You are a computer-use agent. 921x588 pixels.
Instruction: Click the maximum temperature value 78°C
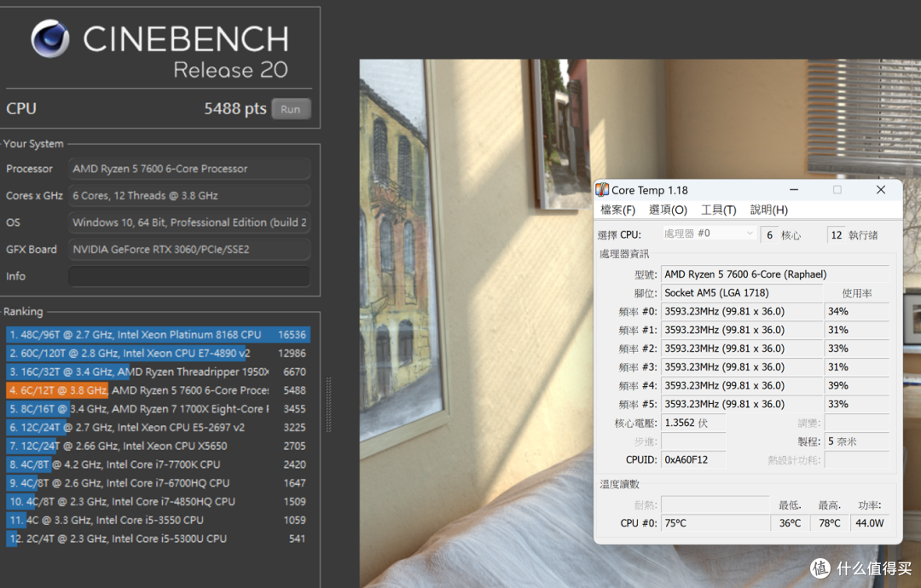(830, 523)
